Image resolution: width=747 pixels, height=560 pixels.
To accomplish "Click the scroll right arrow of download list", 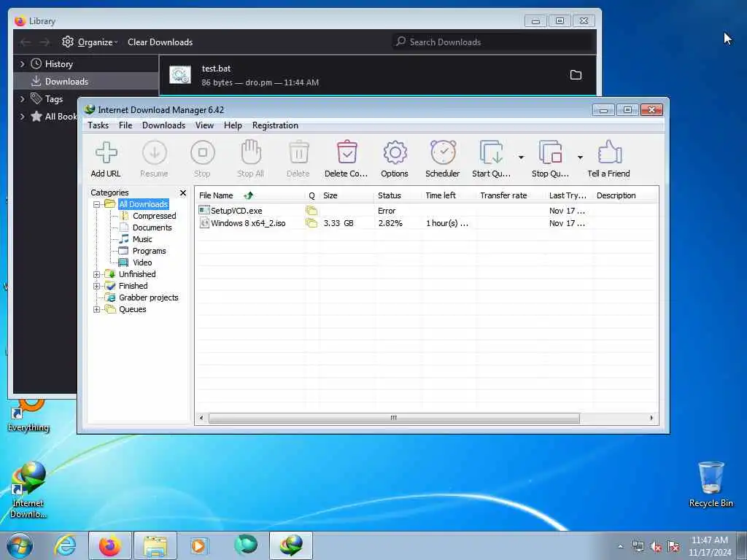I will point(651,418).
